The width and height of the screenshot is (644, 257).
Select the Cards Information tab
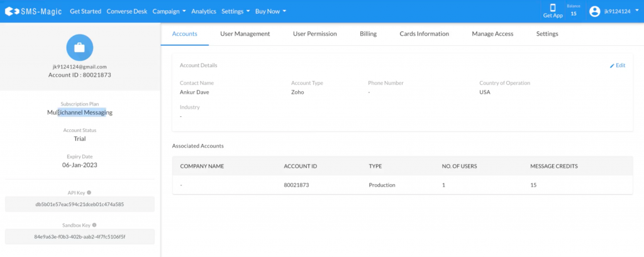click(424, 34)
